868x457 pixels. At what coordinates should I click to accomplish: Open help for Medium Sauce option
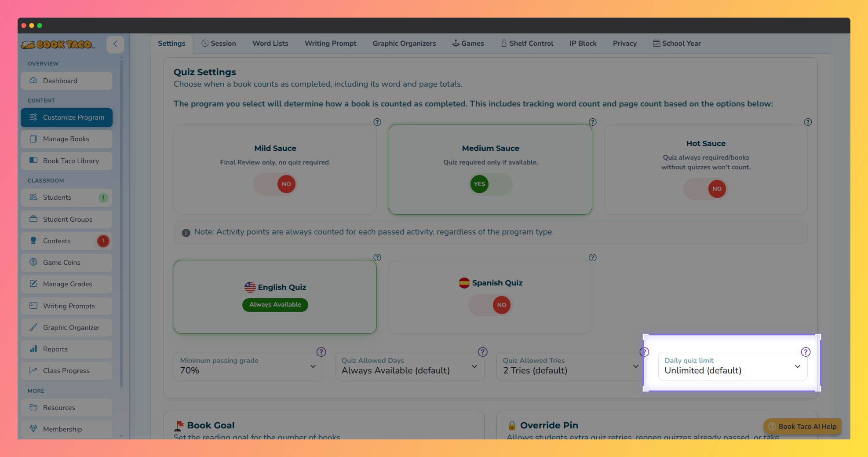[593, 122]
